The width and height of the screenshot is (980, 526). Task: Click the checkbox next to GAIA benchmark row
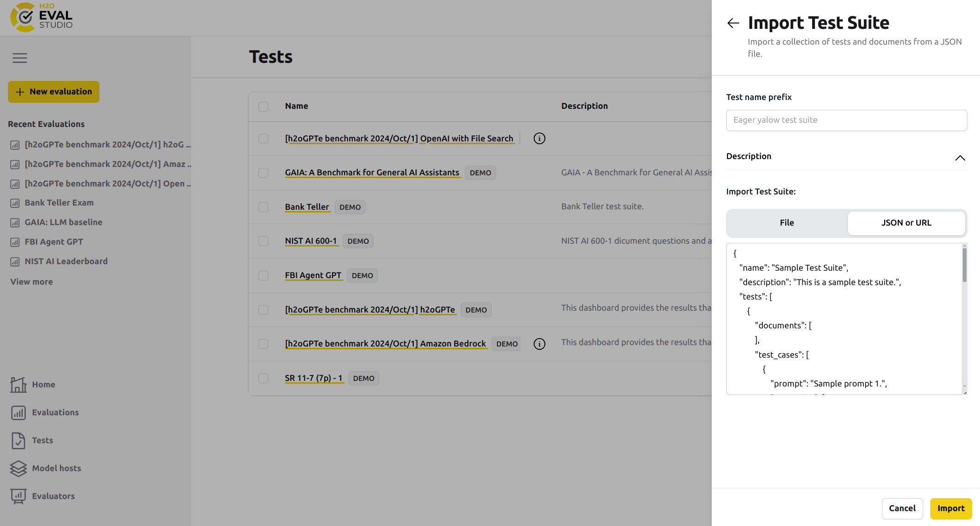pyautogui.click(x=263, y=172)
